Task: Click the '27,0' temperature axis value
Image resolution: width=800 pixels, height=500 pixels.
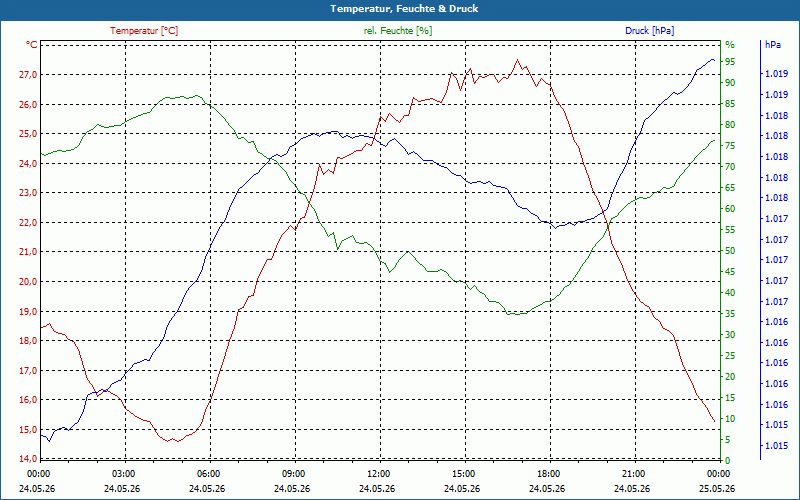Action: (x=29, y=75)
